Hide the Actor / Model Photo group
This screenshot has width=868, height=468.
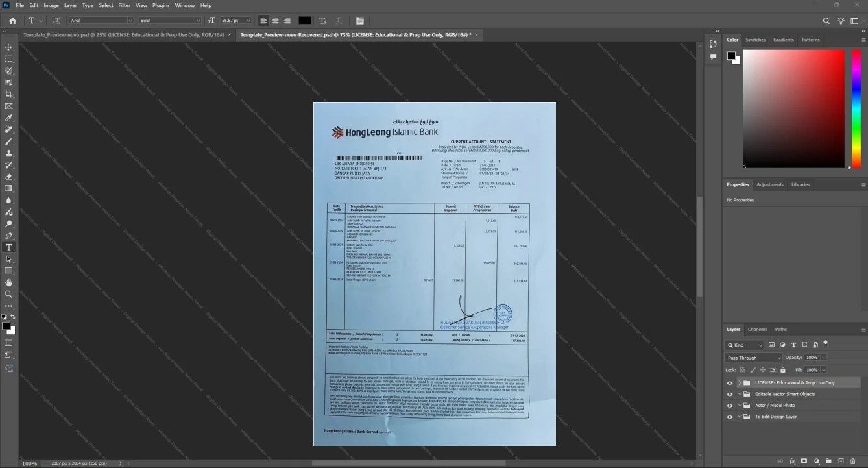pos(730,405)
